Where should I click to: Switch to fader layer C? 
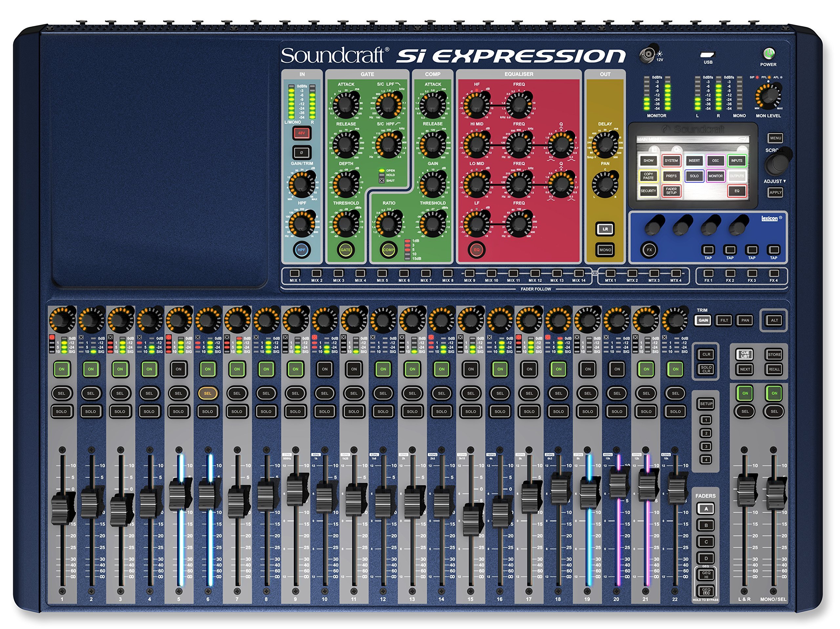(x=706, y=542)
